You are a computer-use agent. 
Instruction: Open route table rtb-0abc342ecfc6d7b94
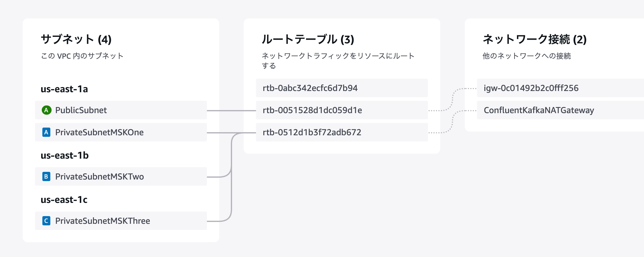coord(342,88)
